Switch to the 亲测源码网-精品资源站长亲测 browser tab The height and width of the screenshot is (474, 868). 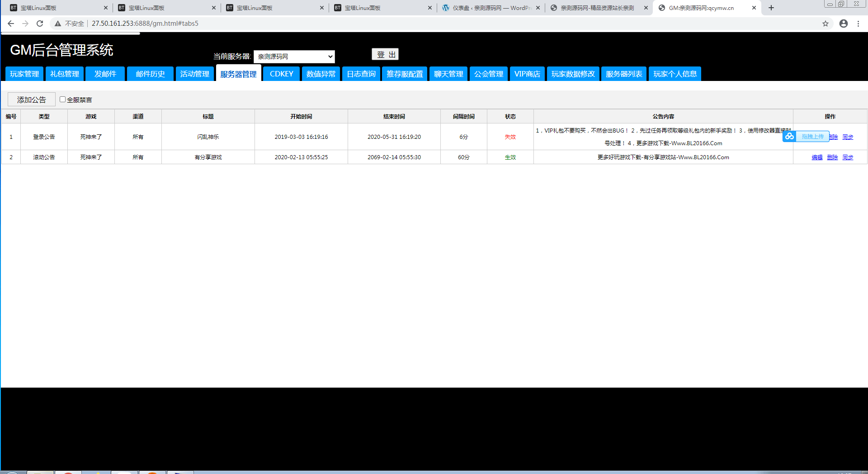click(x=599, y=8)
